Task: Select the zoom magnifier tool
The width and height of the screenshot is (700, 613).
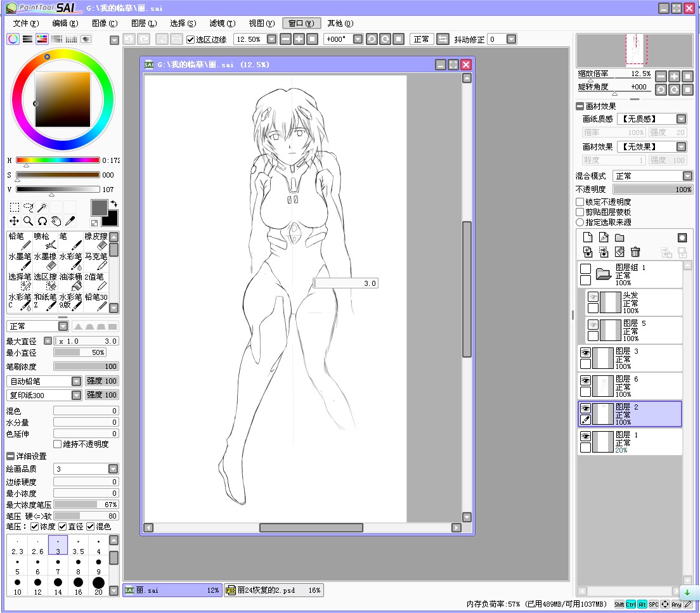Action: [x=28, y=221]
